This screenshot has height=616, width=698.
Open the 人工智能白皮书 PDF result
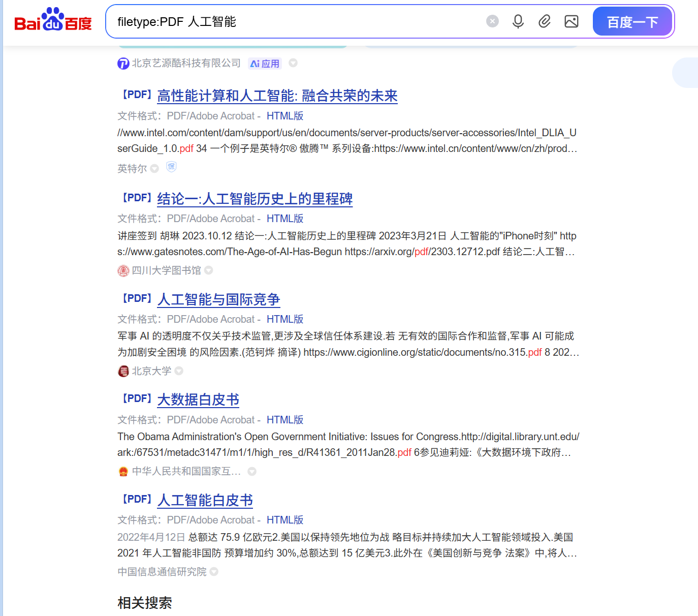[x=205, y=501]
